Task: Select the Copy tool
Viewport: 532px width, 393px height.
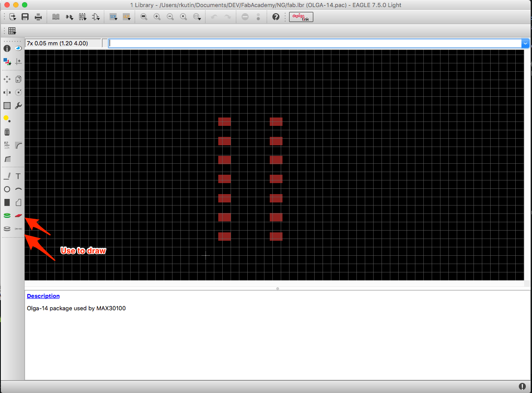Action: (x=18, y=79)
